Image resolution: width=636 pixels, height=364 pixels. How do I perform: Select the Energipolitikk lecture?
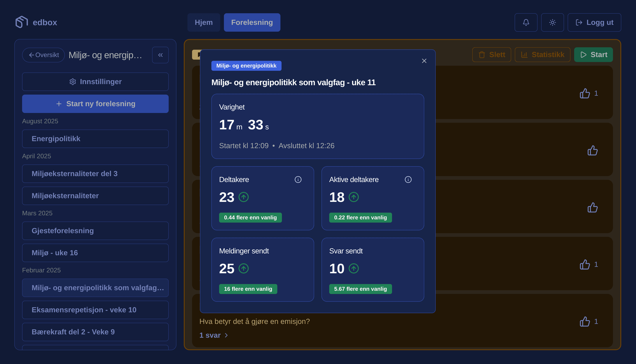tap(95, 139)
